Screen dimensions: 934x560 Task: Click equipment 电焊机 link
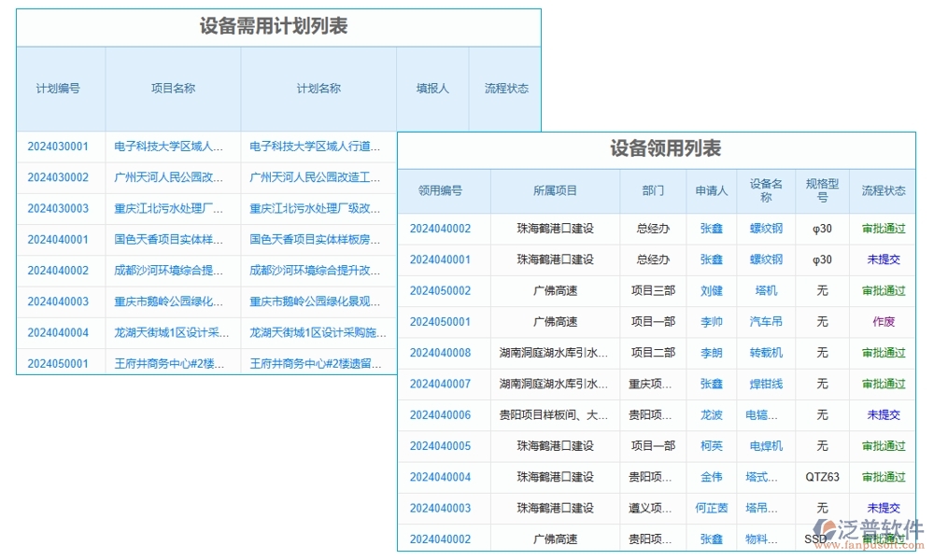[765, 446]
